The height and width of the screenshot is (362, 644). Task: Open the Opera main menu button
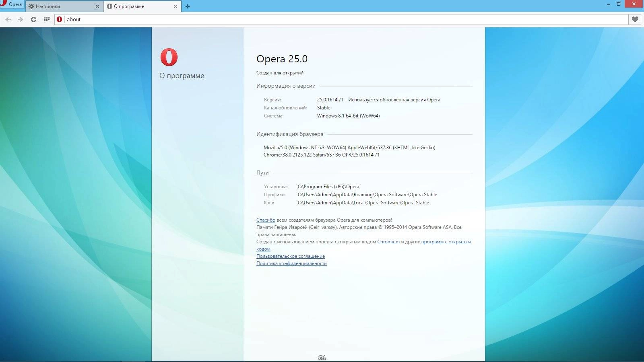(x=12, y=4)
